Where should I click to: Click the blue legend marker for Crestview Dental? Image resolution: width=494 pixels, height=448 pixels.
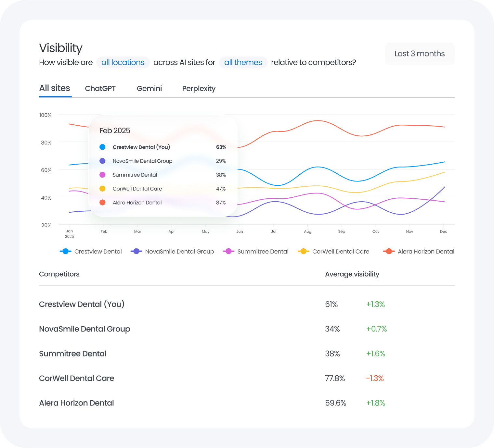tap(65, 251)
